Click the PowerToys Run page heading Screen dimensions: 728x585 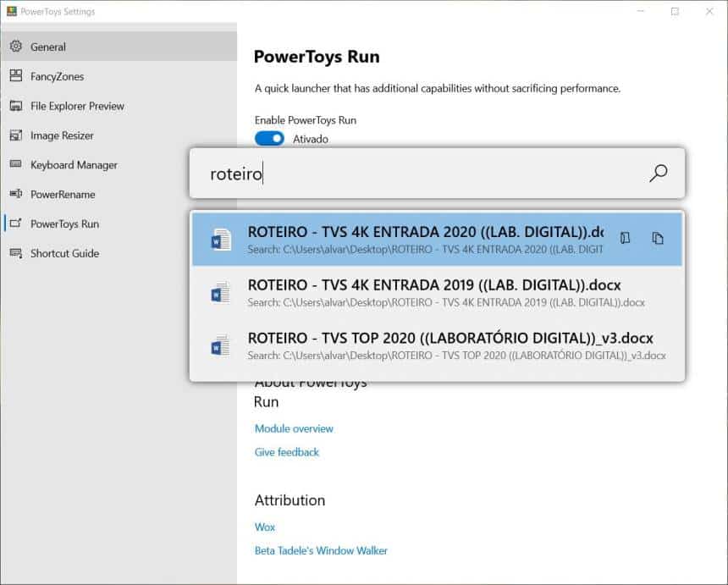click(317, 57)
